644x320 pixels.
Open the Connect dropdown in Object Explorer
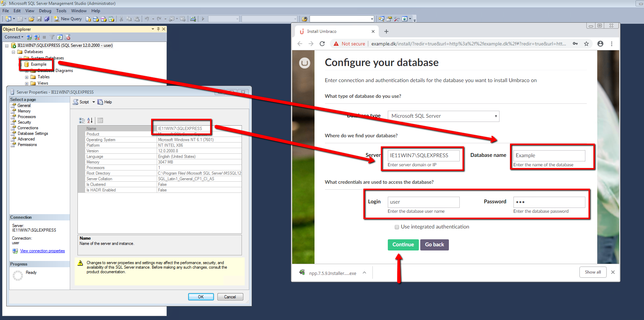14,37
